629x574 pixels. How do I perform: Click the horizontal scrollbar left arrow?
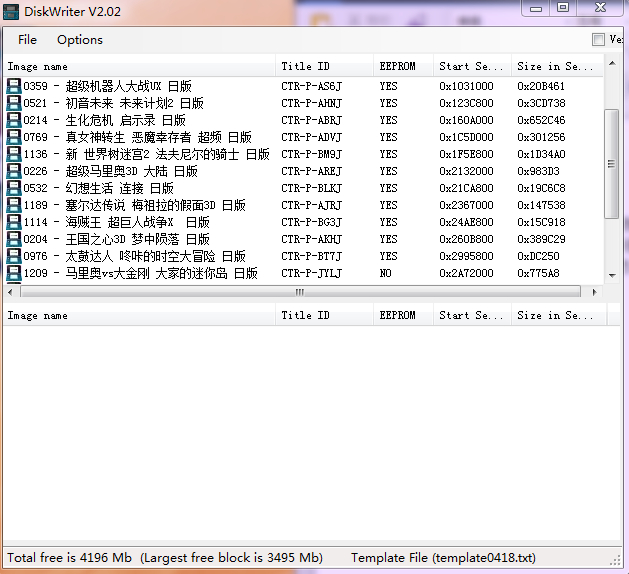pyautogui.click(x=10, y=292)
